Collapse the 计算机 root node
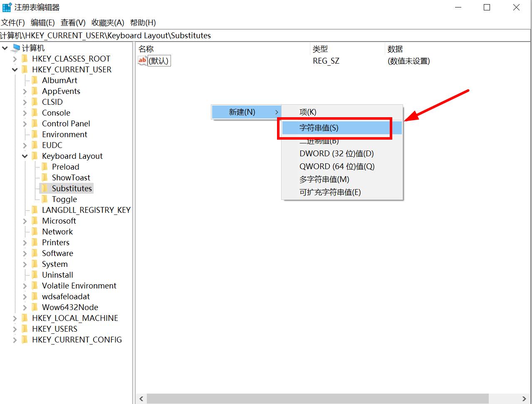The image size is (532, 404). coord(5,48)
